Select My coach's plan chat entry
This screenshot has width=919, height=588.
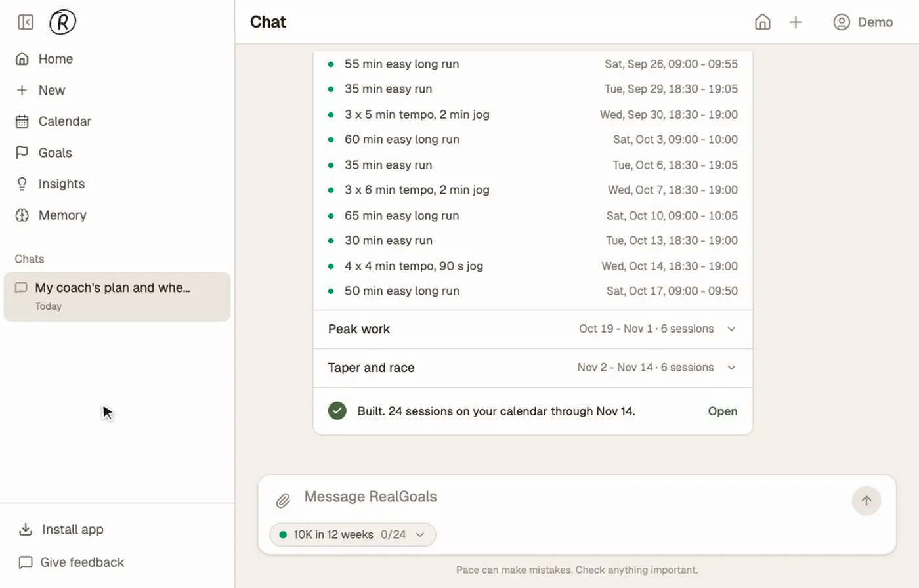pyautogui.click(x=117, y=297)
